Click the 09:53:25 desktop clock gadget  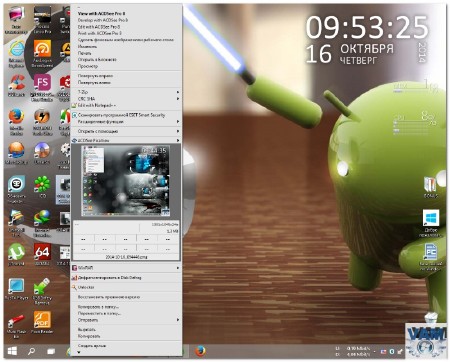point(367,27)
